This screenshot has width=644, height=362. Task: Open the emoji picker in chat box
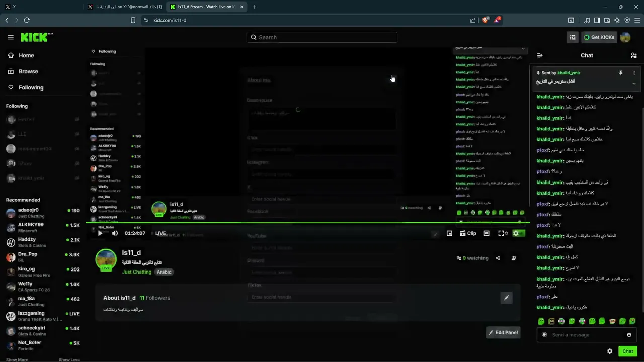click(629, 335)
